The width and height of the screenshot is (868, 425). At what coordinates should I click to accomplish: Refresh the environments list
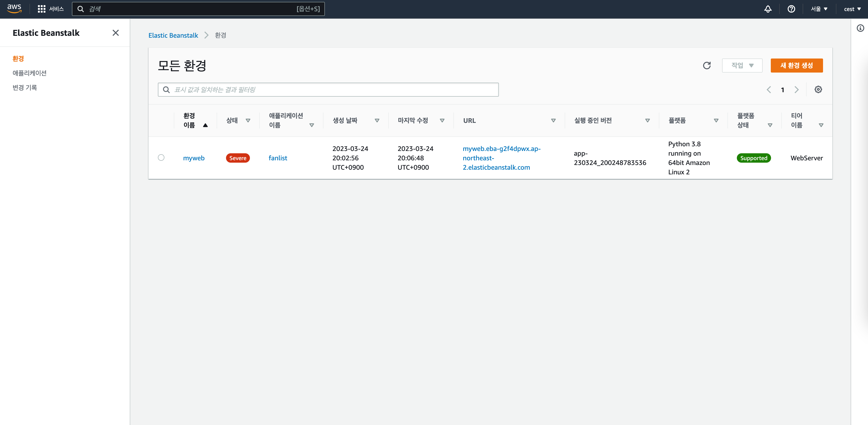tap(707, 65)
